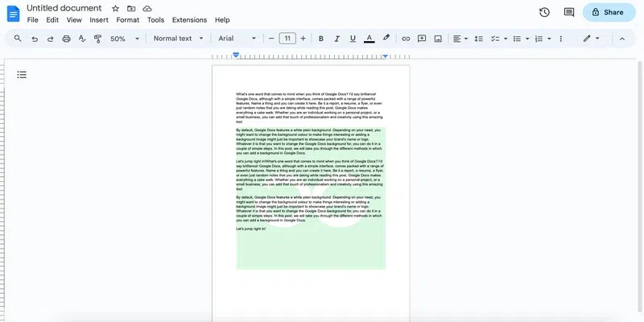Open the text color picker

369,39
